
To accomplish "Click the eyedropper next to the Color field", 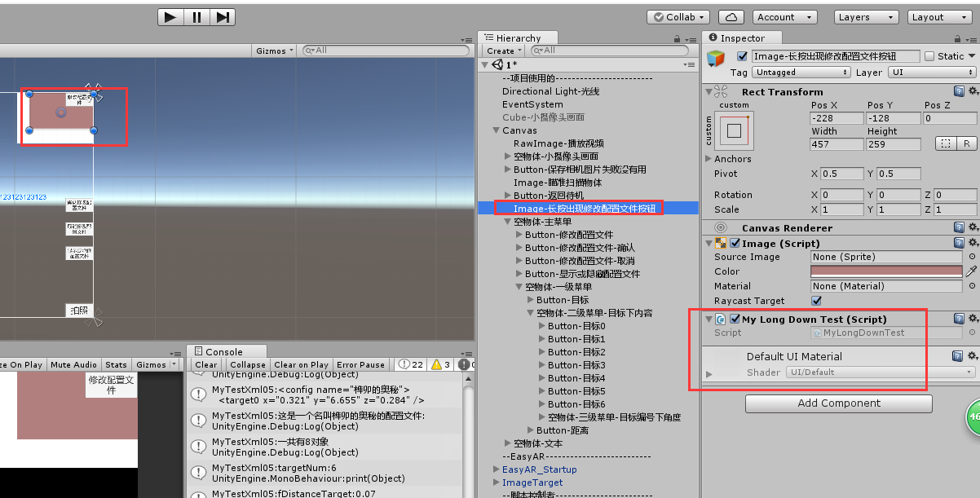I will pos(972,271).
